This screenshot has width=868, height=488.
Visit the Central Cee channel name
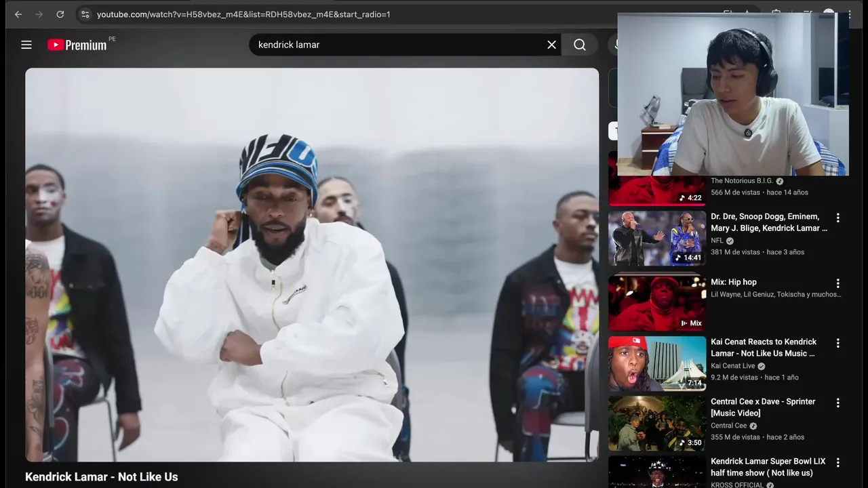pos(729,426)
